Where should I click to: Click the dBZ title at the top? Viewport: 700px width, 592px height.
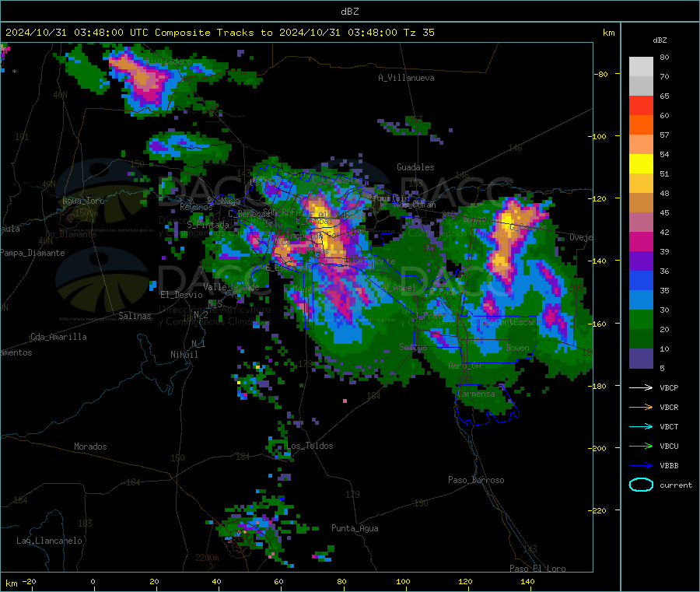pyautogui.click(x=349, y=12)
